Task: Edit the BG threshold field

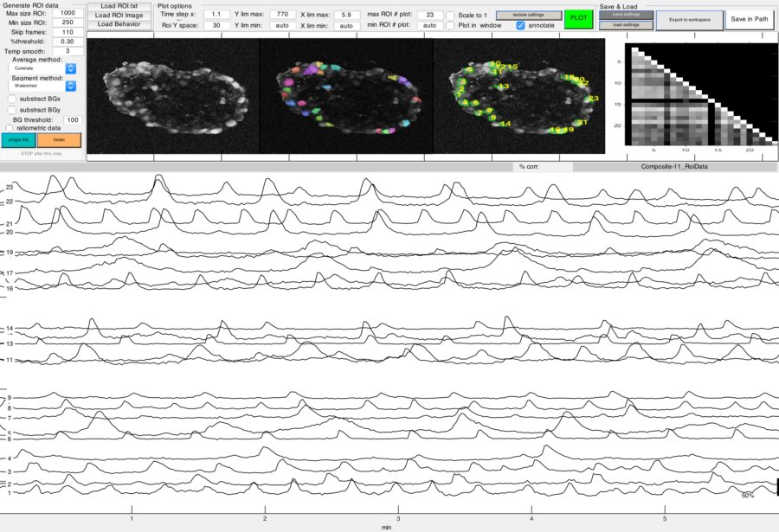Action: (x=73, y=119)
